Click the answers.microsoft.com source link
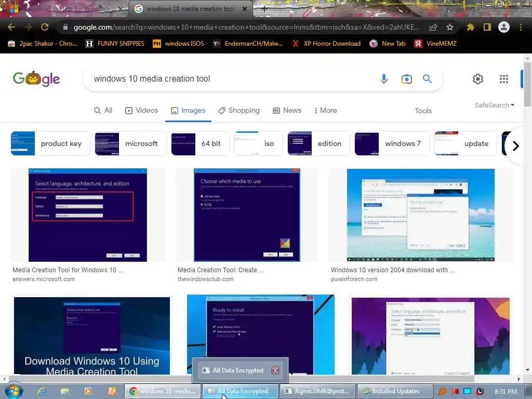532x399 pixels. coord(44,279)
